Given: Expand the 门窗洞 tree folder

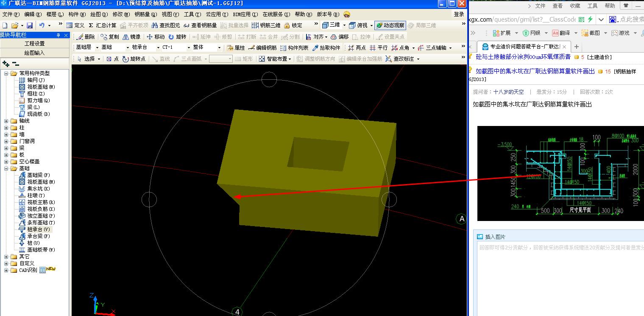Looking at the screenshot, I should click(6, 141).
